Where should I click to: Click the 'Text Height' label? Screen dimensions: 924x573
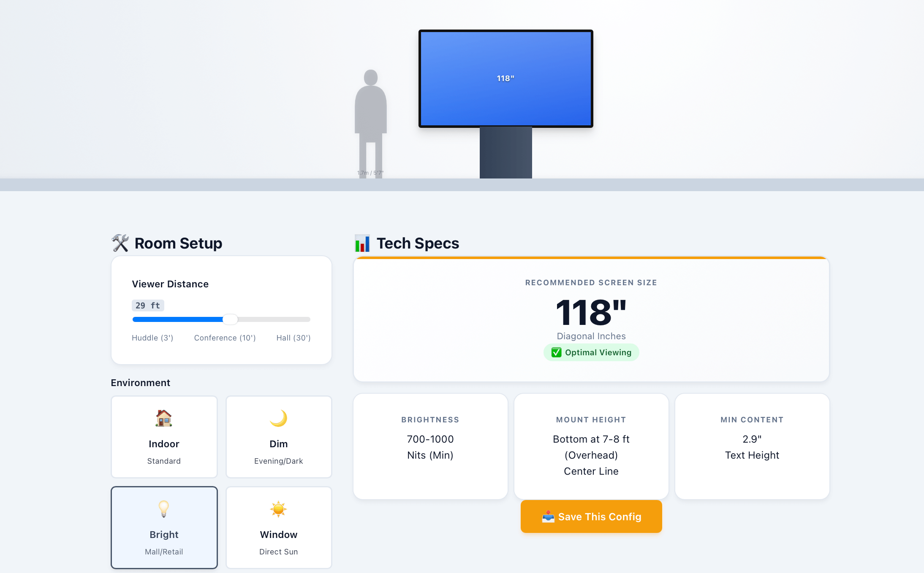pyautogui.click(x=752, y=455)
